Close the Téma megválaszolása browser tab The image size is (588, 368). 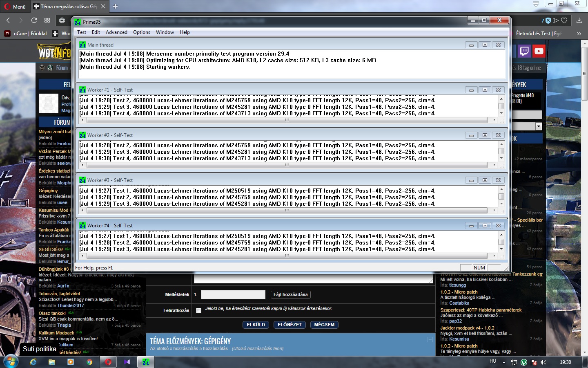tap(103, 6)
